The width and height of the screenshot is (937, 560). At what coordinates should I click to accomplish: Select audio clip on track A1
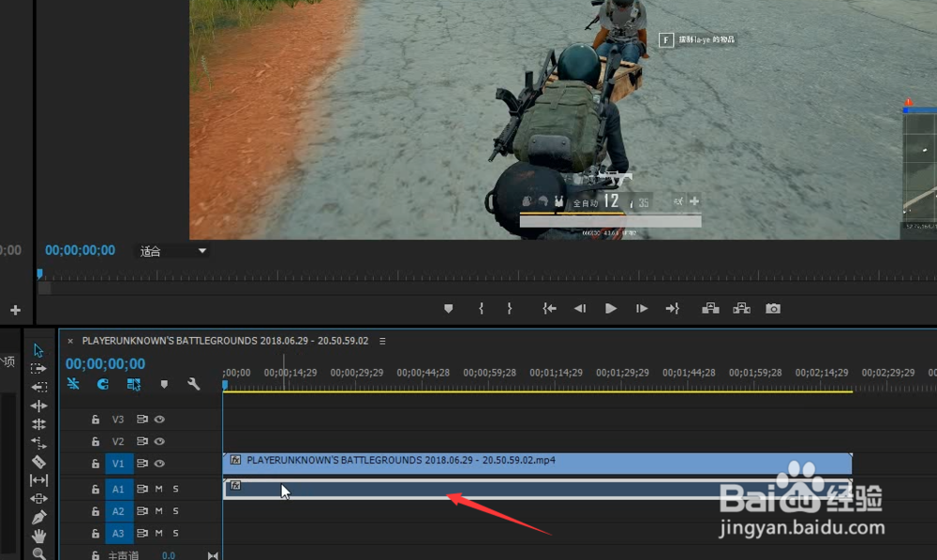click(x=537, y=489)
